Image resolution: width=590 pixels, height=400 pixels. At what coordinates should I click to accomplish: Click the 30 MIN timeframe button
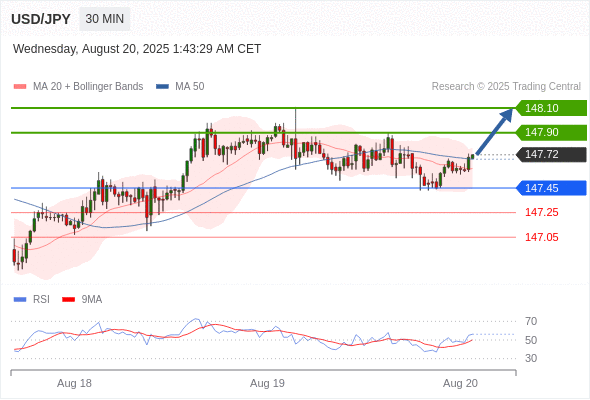click(x=105, y=19)
